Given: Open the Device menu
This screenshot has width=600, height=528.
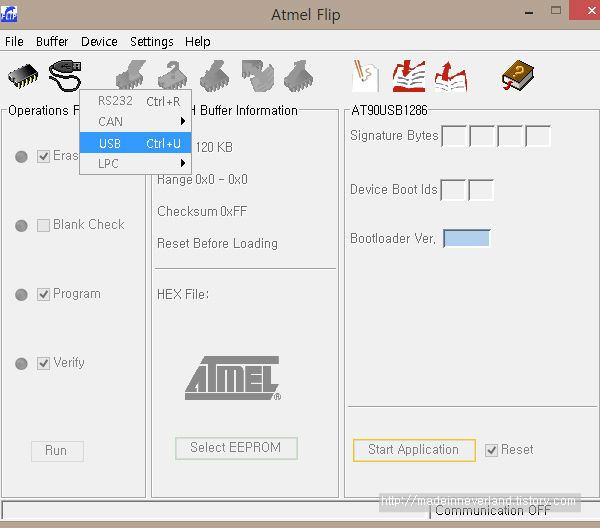Looking at the screenshot, I should (99, 41).
